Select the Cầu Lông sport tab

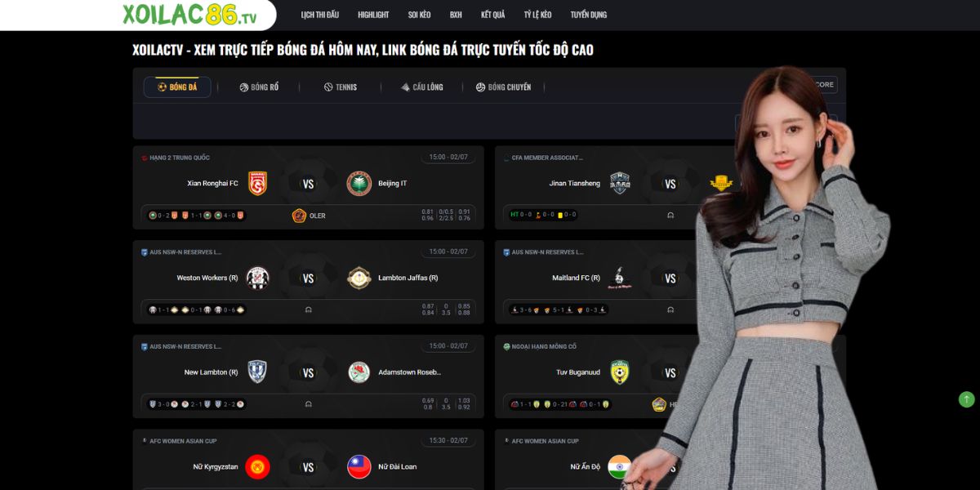421,87
